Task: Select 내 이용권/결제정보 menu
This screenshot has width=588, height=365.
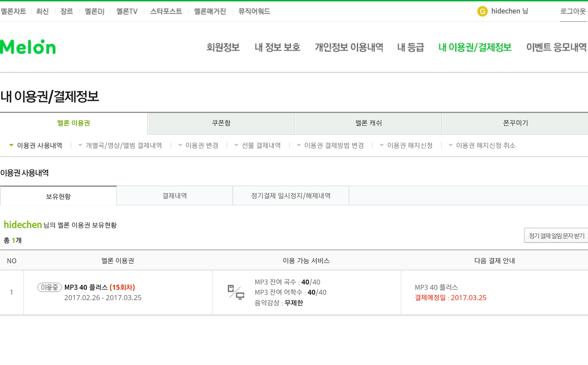Action: point(475,47)
